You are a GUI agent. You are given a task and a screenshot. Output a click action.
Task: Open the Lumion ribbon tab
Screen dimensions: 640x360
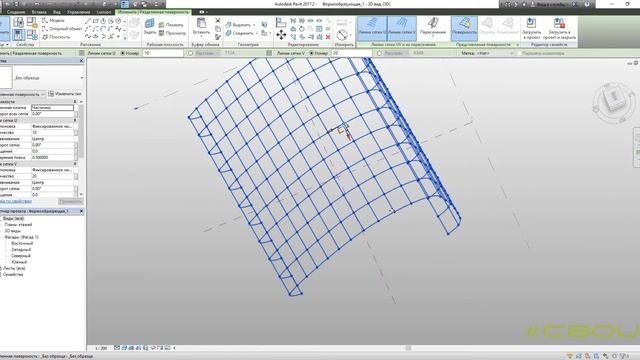[104, 12]
